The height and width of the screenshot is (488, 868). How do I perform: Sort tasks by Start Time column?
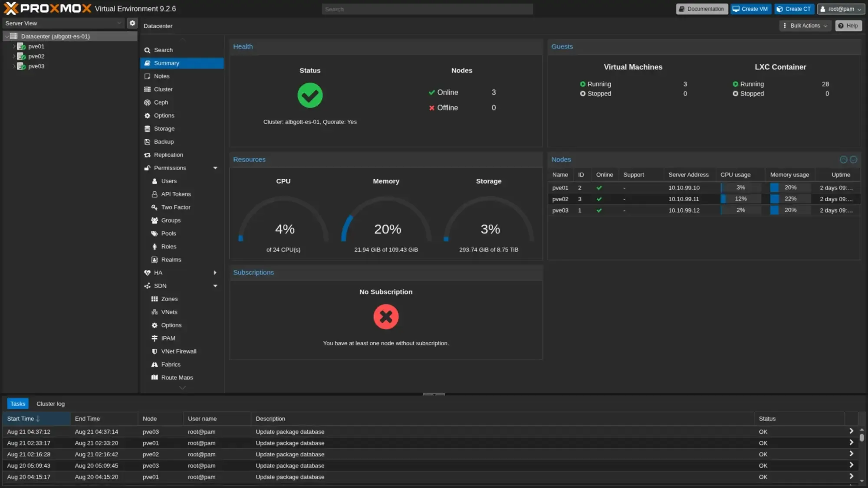pyautogui.click(x=36, y=419)
